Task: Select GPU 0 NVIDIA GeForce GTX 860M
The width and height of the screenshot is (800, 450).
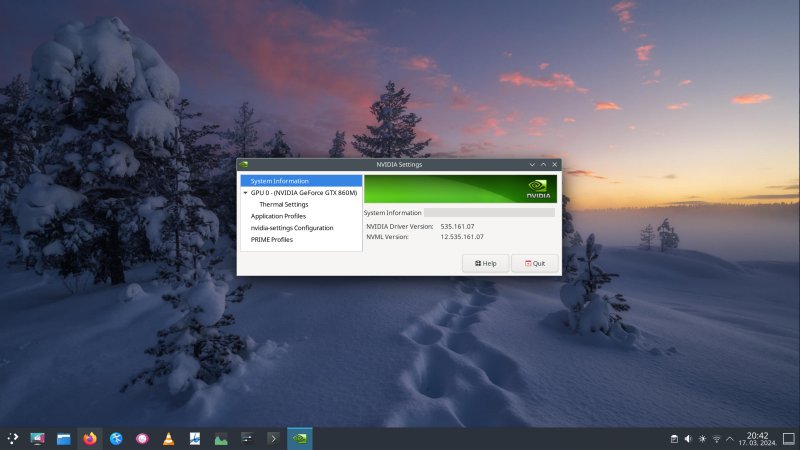Action: [x=304, y=193]
